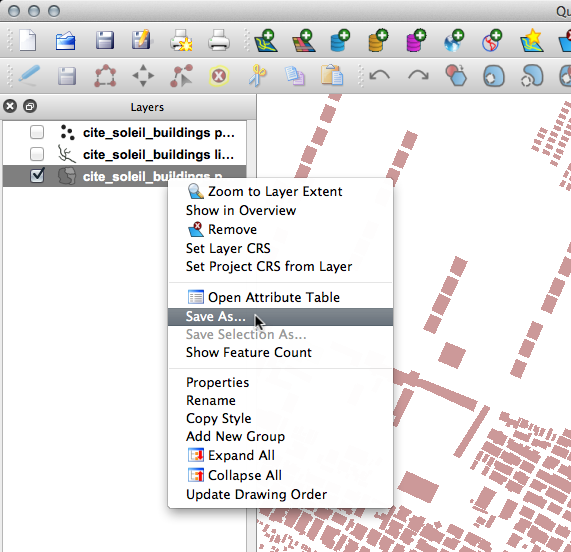The height and width of the screenshot is (552, 571).
Task: Select the Node Tool icon
Action: click(x=181, y=76)
